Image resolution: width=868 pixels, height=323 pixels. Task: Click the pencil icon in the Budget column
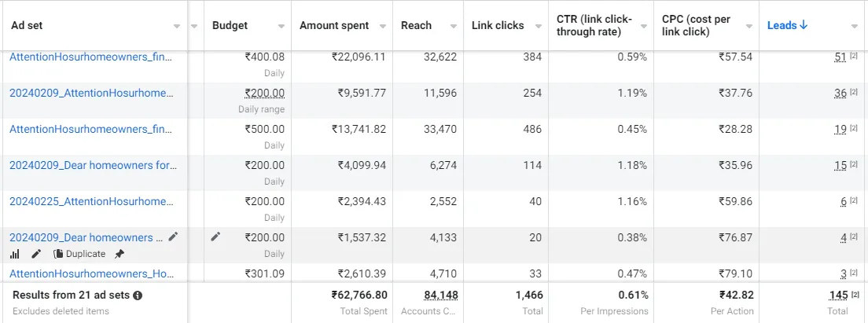(x=216, y=237)
